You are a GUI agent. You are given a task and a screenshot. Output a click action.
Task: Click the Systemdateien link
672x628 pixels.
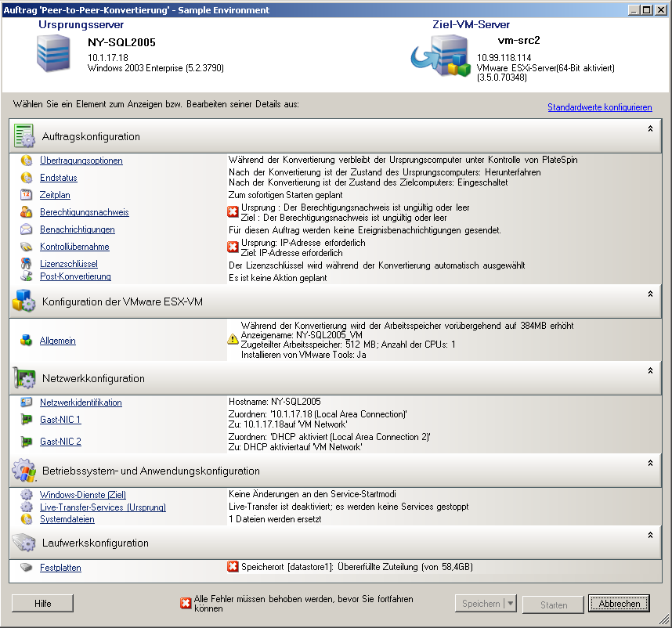[x=67, y=519]
